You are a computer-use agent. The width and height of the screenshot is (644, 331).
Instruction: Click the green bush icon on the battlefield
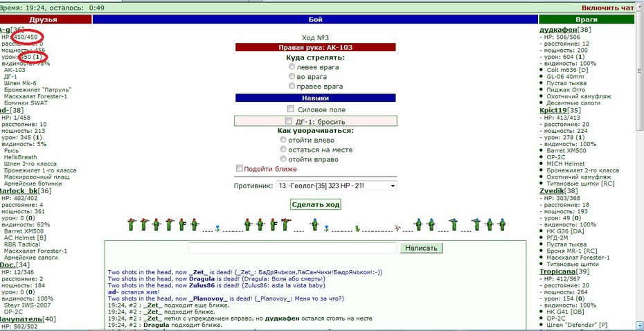click(x=358, y=227)
